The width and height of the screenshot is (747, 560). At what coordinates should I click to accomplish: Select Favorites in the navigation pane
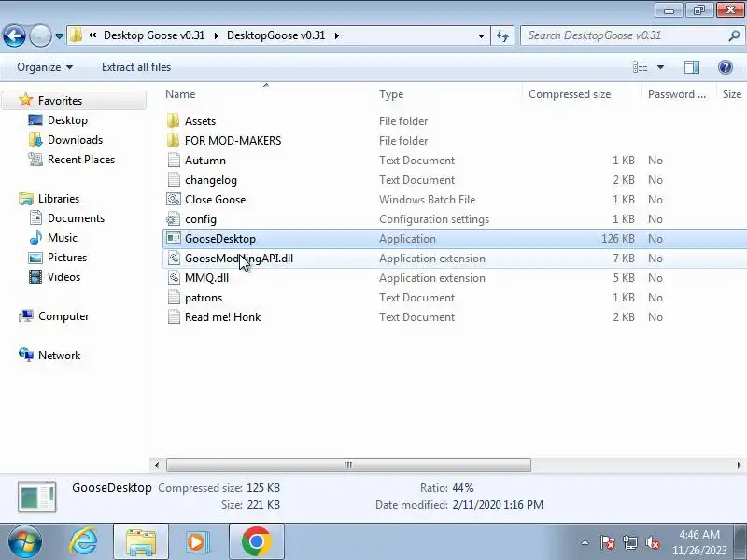click(x=60, y=101)
